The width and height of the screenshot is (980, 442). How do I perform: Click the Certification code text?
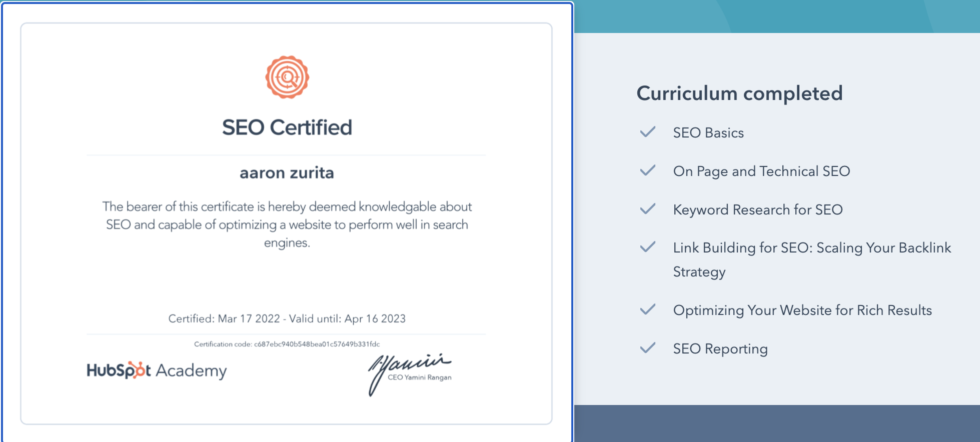(x=287, y=344)
